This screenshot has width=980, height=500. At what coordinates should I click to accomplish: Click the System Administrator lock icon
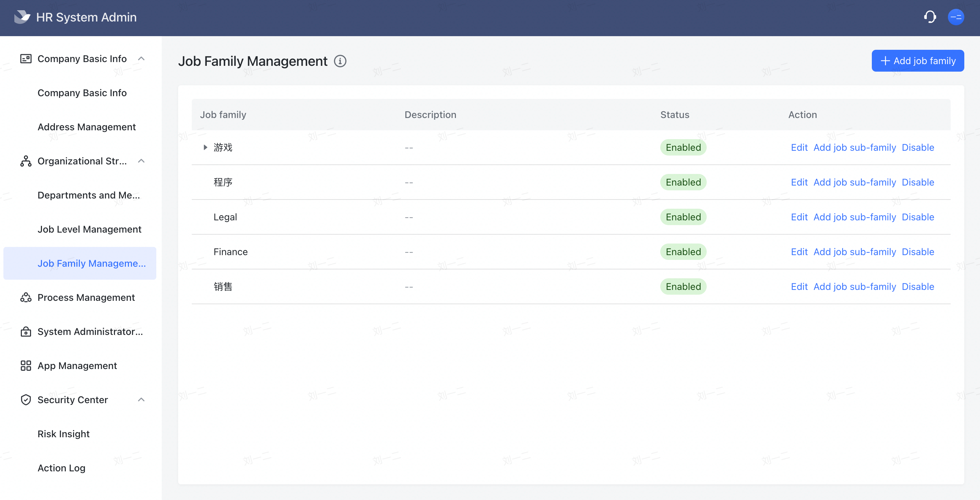(x=26, y=332)
